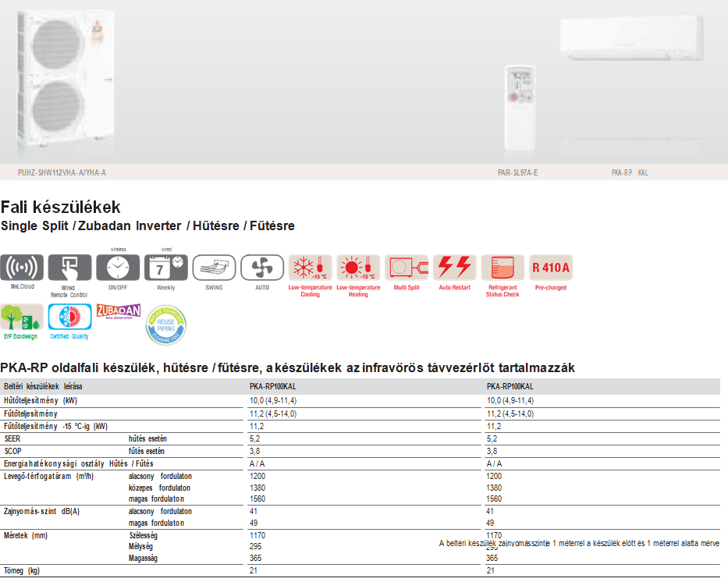The width and height of the screenshot is (728, 582).
Task: Click the PAR-SL97A-E model label
Action: click(x=517, y=172)
